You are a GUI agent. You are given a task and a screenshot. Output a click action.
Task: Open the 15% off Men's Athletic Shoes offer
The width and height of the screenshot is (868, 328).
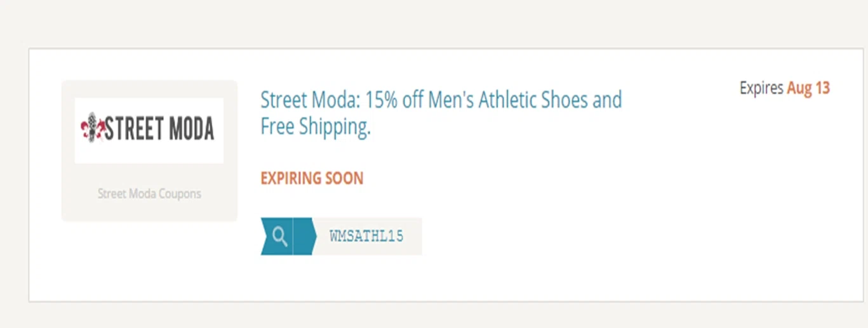pyautogui.click(x=441, y=113)
